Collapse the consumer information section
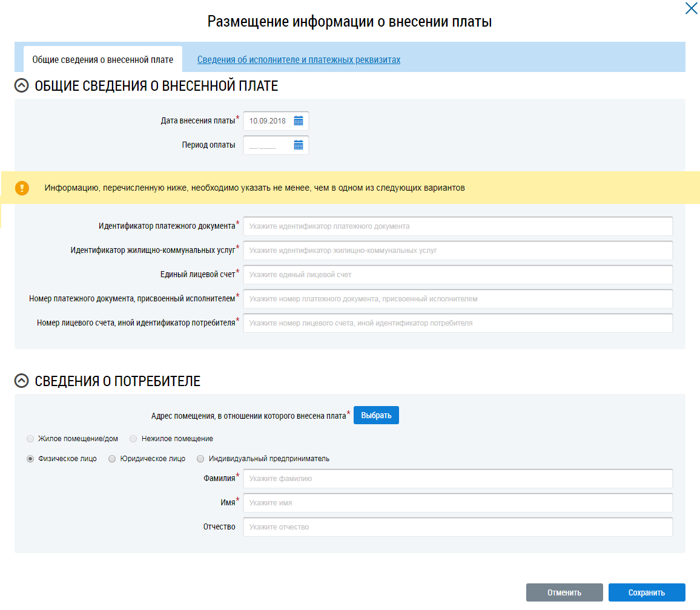This screenshot has height=610, width=700. (x=22, y=381)
